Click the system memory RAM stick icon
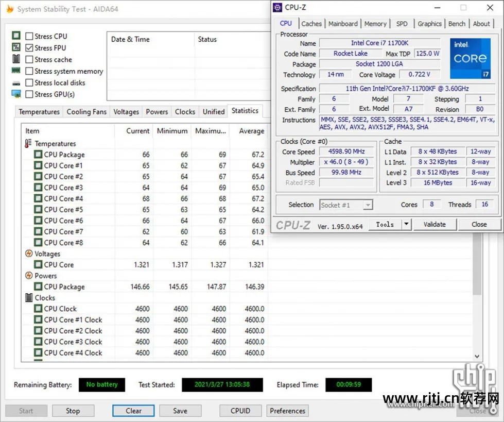This screenshot has height=422, width=504. [16, 71]
